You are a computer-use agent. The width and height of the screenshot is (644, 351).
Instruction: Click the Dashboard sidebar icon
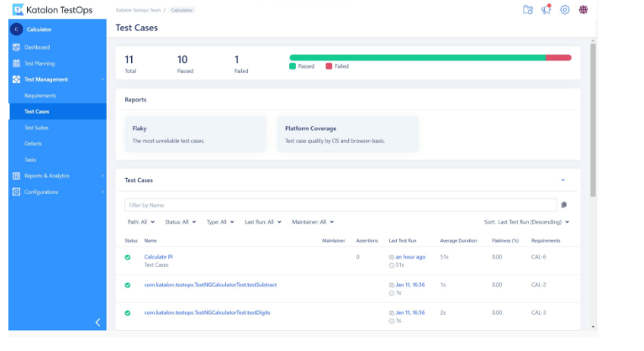(x=16, y=47)
